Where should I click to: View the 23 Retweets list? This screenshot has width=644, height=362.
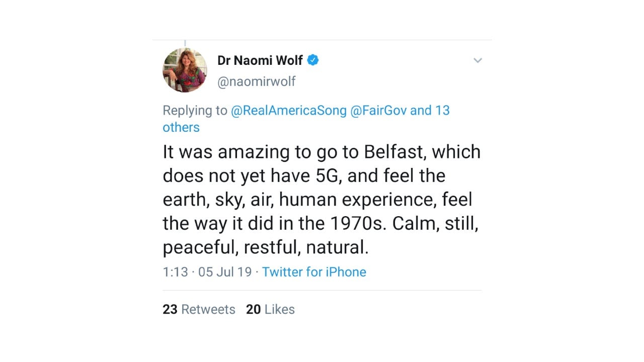coord(199,309)
